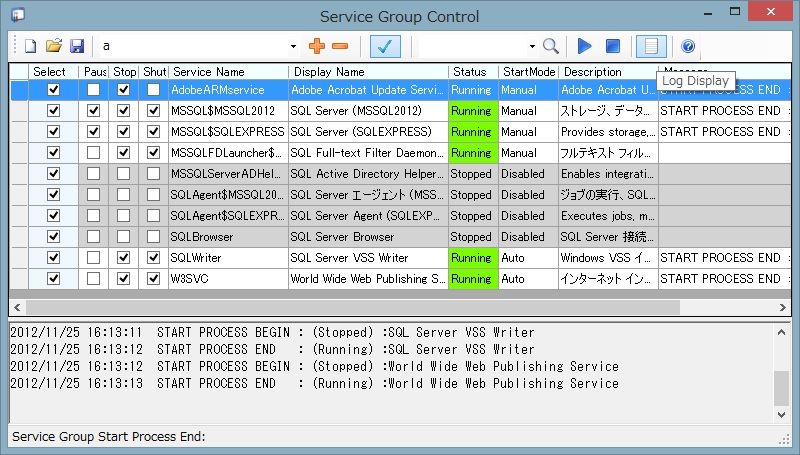
Task: Open the search filter dropdown arrow
Action: tap(532, 46)
